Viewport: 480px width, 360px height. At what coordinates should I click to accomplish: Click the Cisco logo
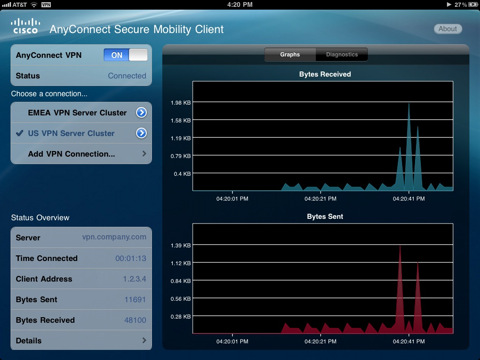pyautogui.click(x=25, y=26)
